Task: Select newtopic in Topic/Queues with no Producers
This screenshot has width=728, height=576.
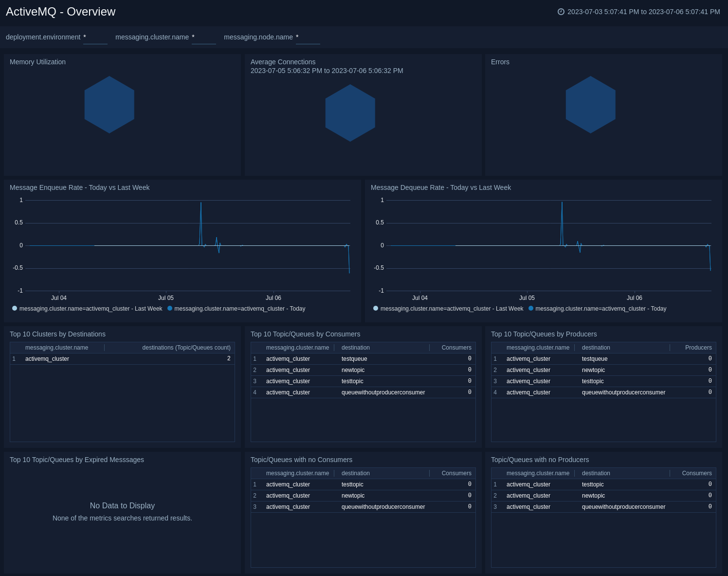Action: coord(593,496)
